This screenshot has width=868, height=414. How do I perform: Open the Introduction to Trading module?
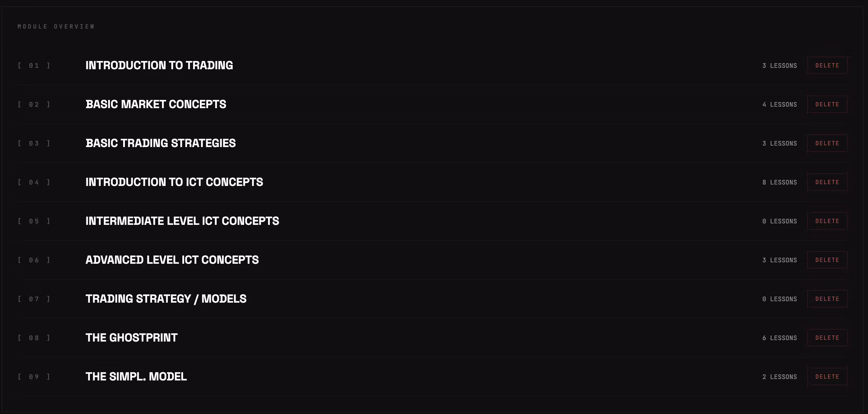pos(159,65)
